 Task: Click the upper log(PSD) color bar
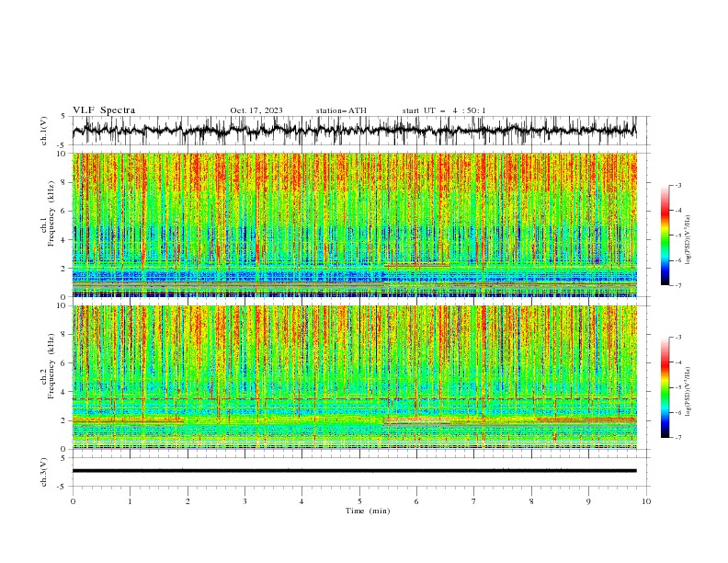coord(665,236)
